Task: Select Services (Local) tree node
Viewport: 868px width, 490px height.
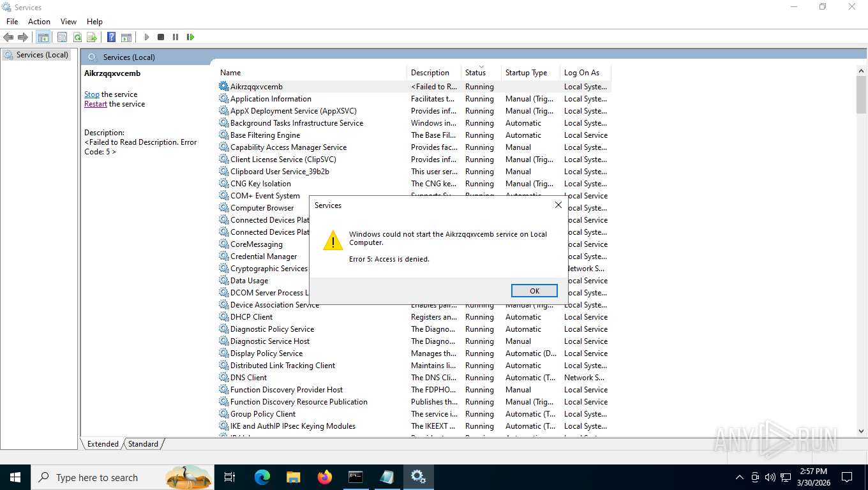Action: click(x=36, y=55)
